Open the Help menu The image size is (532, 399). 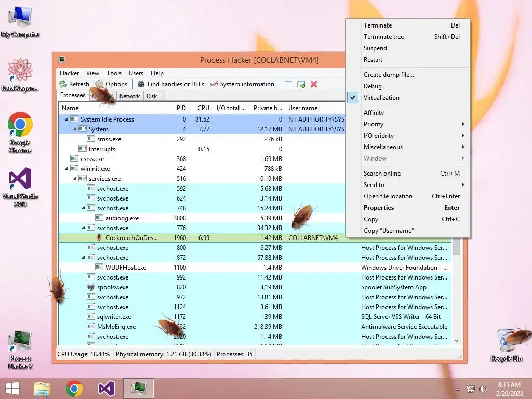pyautogui.click(x=157, y=73)
